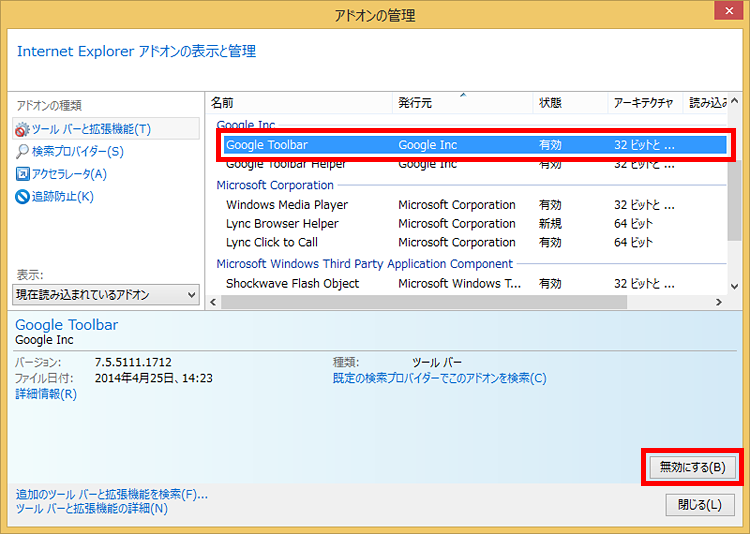Click the horizontal scrollbar in add-on list

pyautogui.click(x=422, y=302)
